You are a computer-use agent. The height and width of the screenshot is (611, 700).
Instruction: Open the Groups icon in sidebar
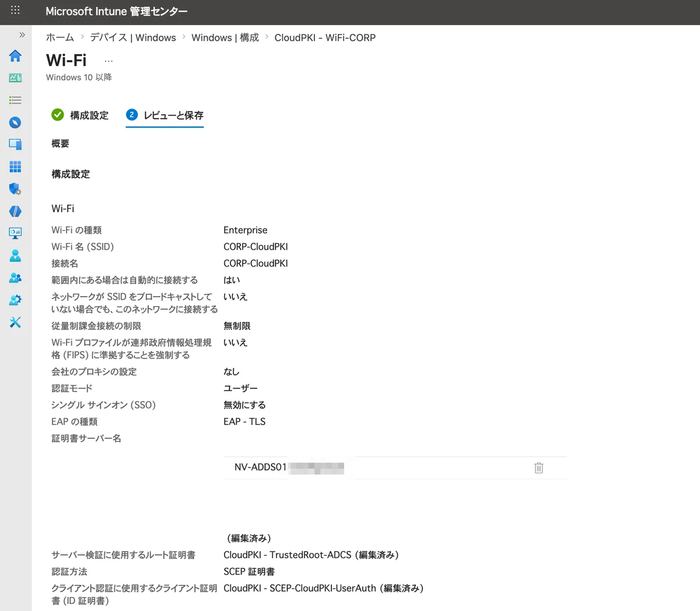(15, 278)
